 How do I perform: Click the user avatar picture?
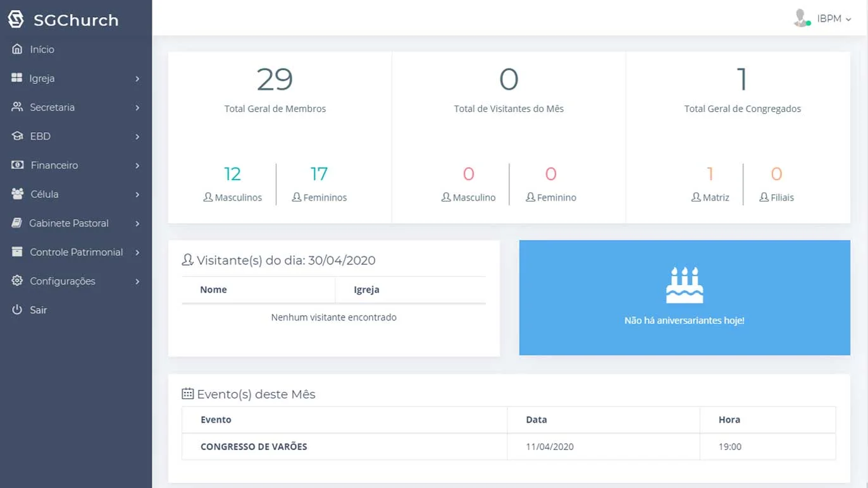pos(802,18)
